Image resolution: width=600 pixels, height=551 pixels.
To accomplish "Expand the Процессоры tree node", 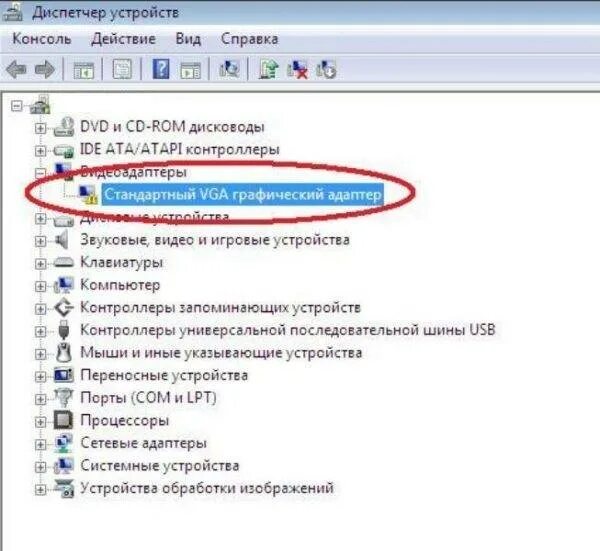I will 40,422.
